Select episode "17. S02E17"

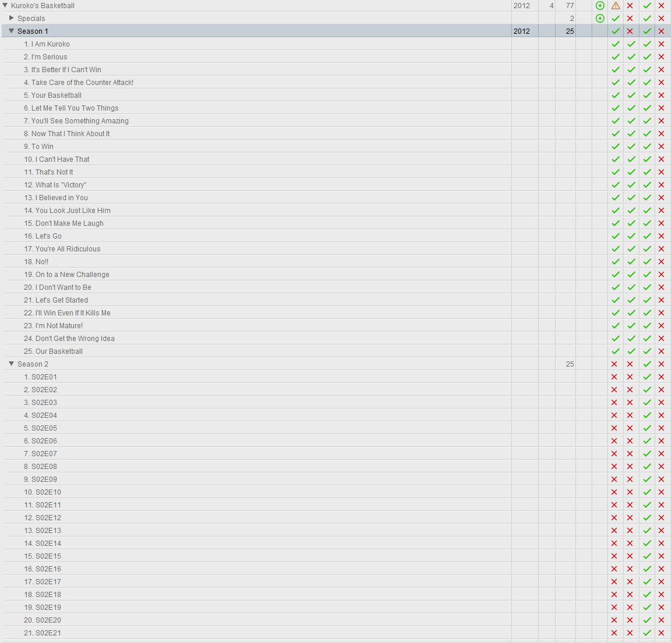tap(43, 582)
